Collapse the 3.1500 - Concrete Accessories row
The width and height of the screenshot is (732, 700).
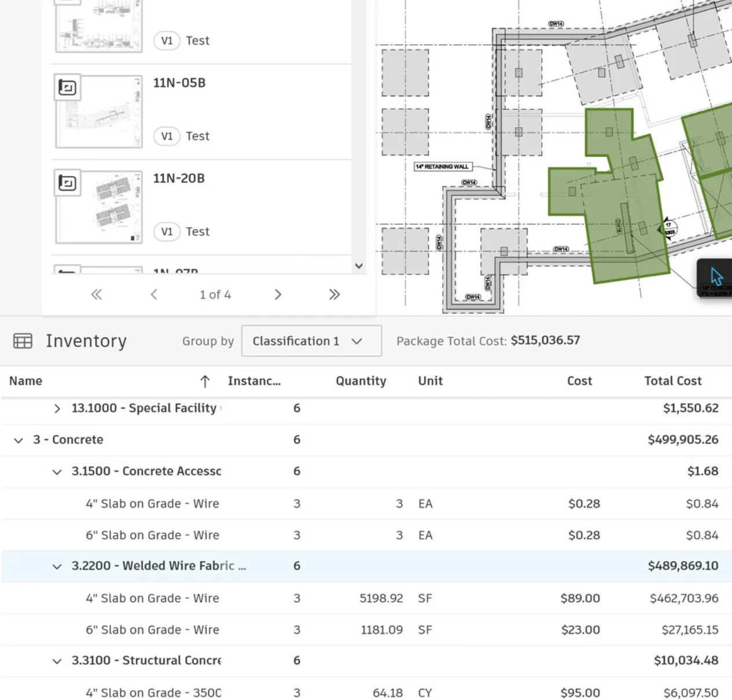click(57, 472)
